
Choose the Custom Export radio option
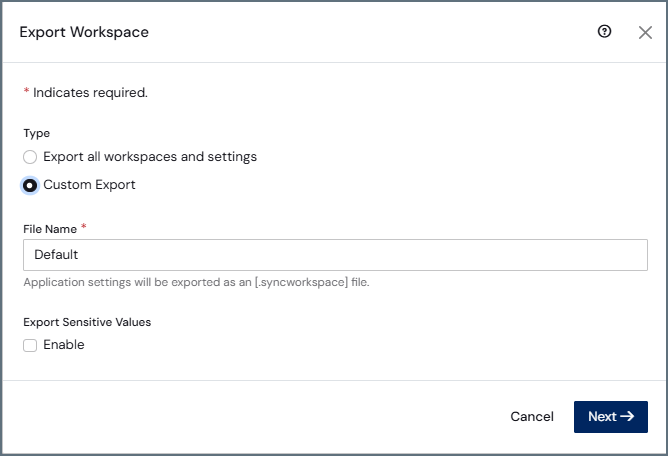coord(30,185)
